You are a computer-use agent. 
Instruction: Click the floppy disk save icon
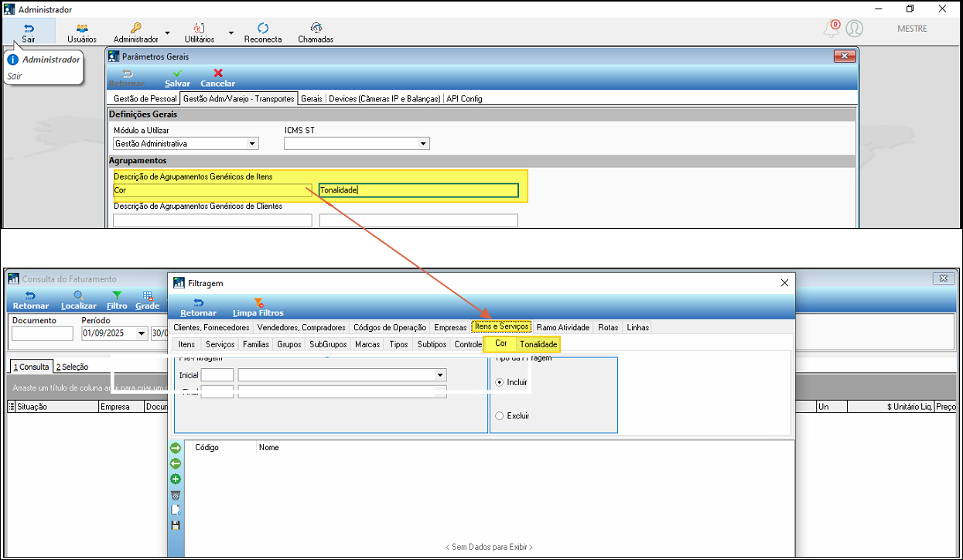tap(176, 526)
